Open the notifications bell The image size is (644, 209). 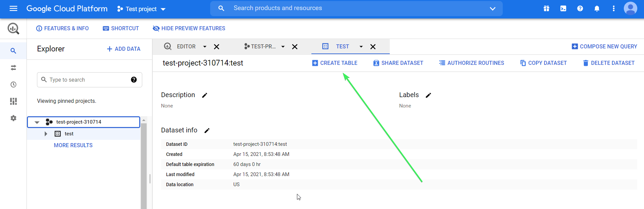(597, 9)
